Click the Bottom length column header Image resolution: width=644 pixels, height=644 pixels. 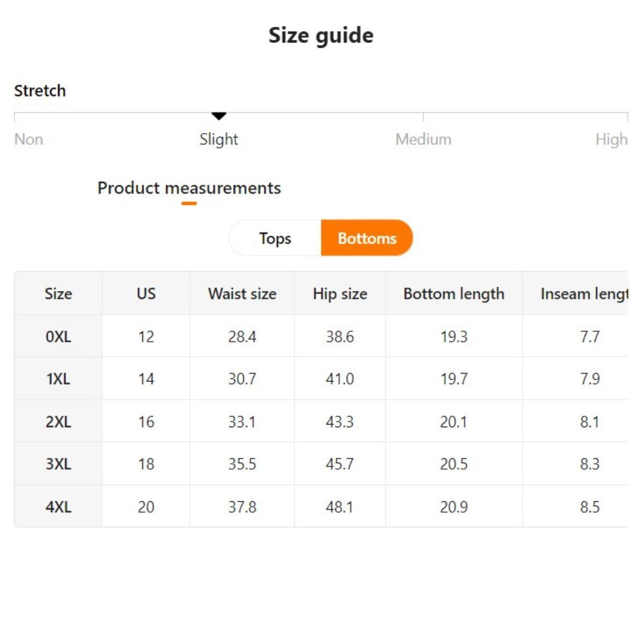(x=453, y=294)
